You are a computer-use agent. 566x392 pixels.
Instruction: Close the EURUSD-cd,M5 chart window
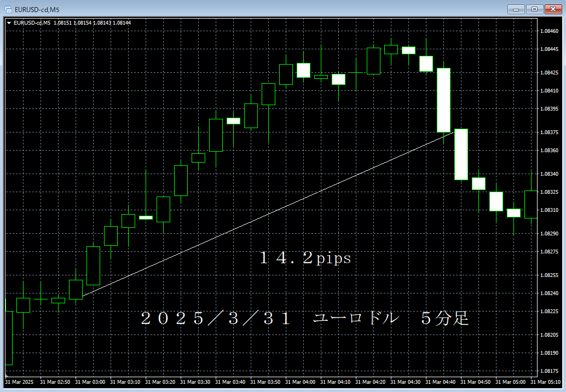point(553,9)
